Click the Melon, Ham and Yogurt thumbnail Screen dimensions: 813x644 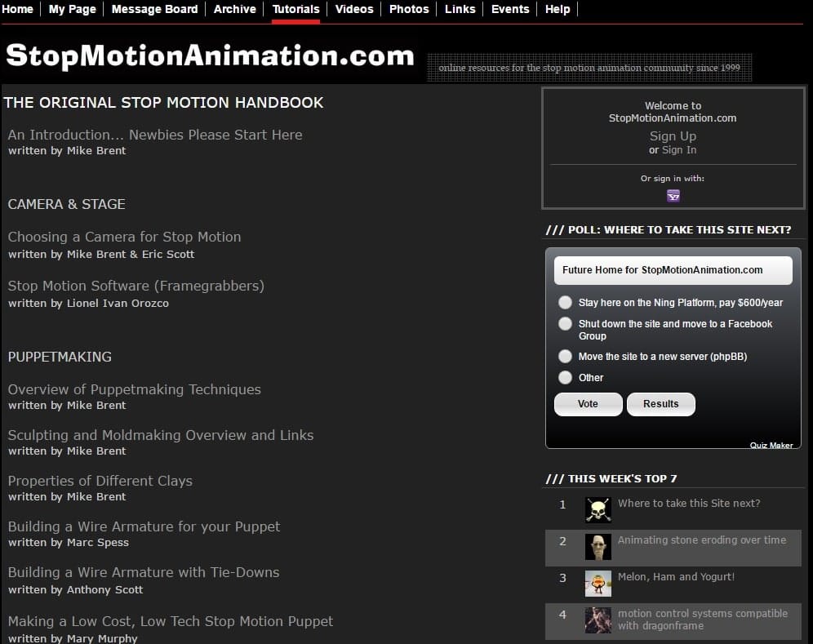pyautogui.click(x=598, y=583)
